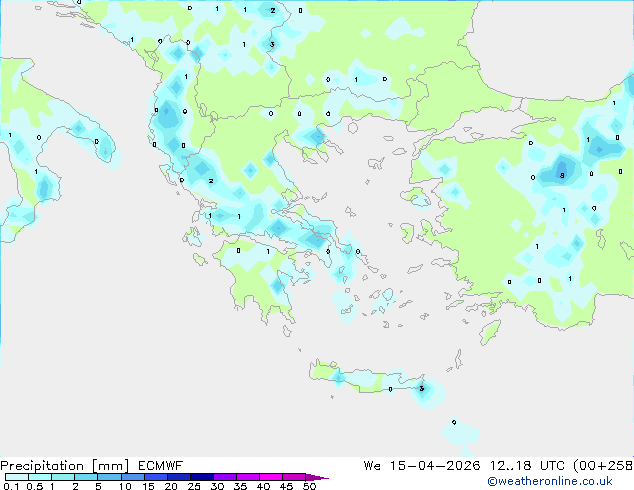
Task: Select the 35–40 mm legend color swatch
Action: coord(248,477)
